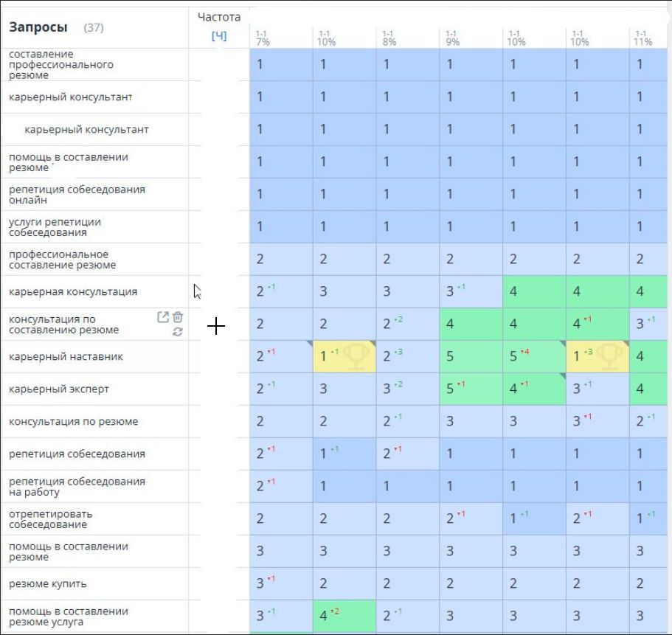Select the 8% date column header
The height and width of the screenshot is (635, 672).
389,38
